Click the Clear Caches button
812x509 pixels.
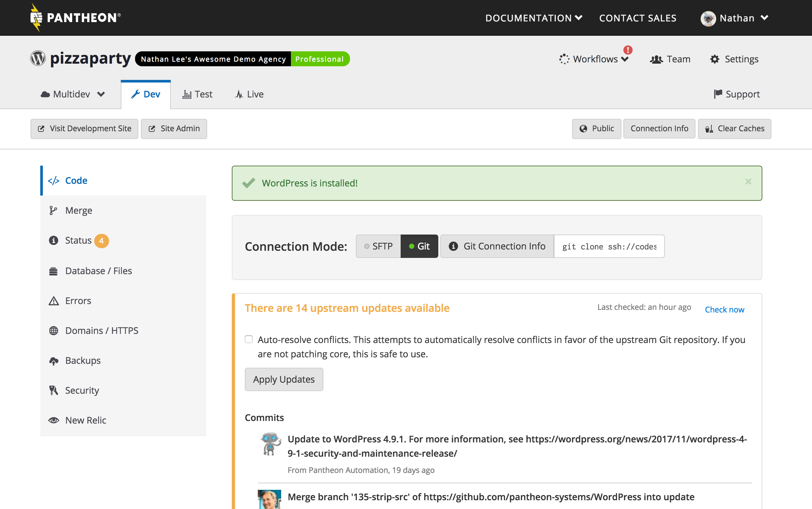tap(735, 129)
